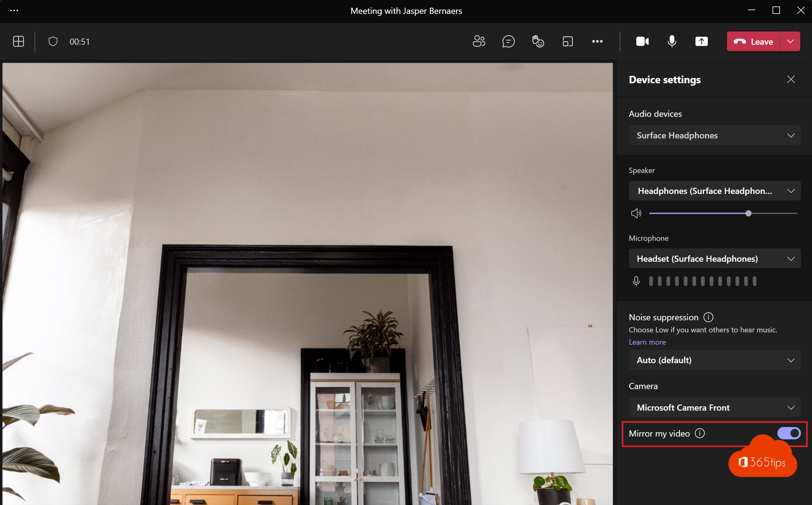Click the Learn more link for noise suppression

(647, 342)
